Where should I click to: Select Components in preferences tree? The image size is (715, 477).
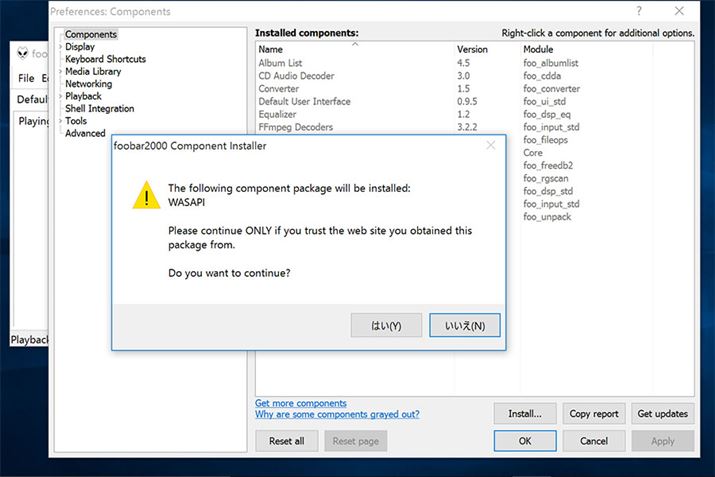pyautogui.click(x=91, y=34)
